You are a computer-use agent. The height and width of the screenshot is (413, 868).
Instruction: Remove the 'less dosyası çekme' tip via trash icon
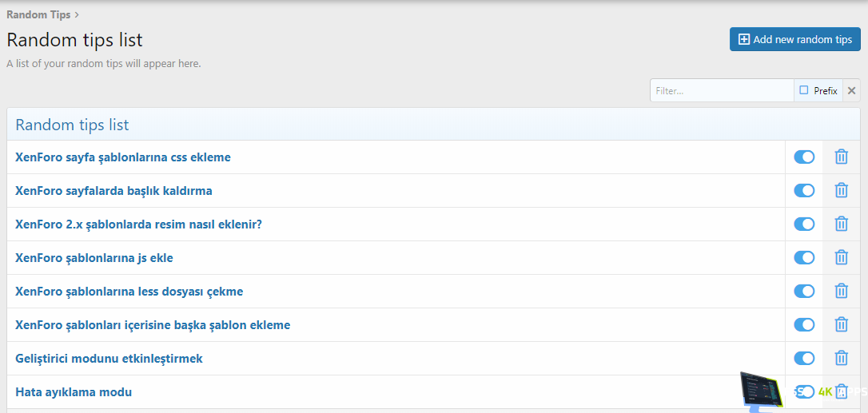[841, 292]
